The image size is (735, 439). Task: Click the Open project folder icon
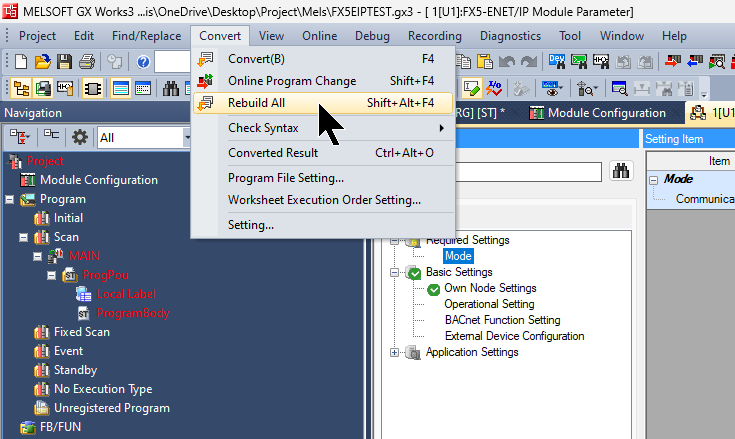click(x=42, y=62)
